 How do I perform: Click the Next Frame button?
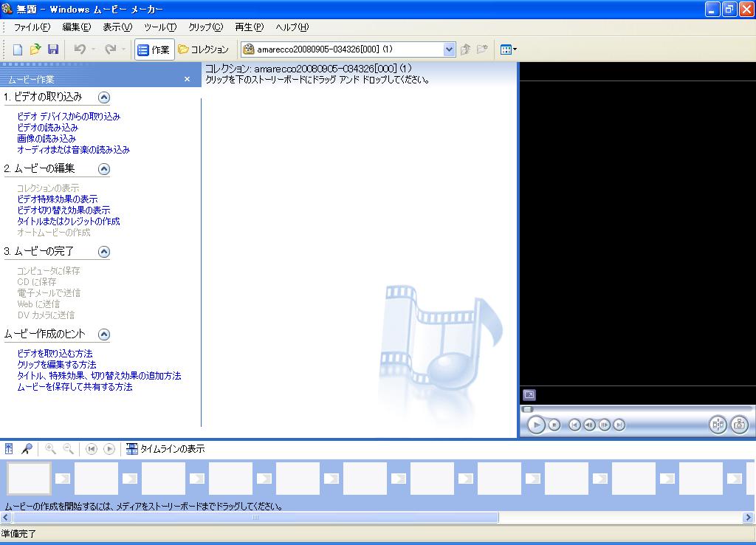click(604, 425)
